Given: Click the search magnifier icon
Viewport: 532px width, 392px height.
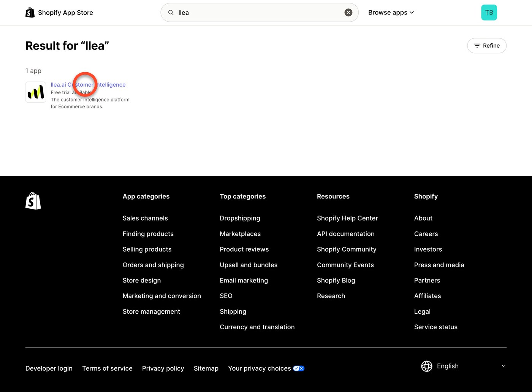Looking at the screenshot, I should [171, 13].
